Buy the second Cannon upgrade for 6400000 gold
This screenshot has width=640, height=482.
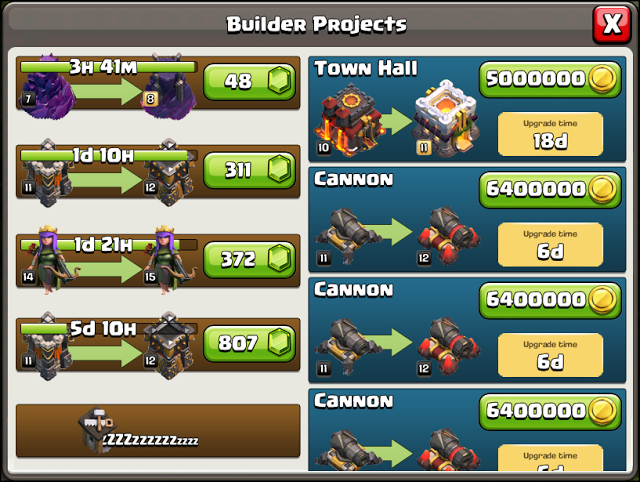[x=550, y=300]
